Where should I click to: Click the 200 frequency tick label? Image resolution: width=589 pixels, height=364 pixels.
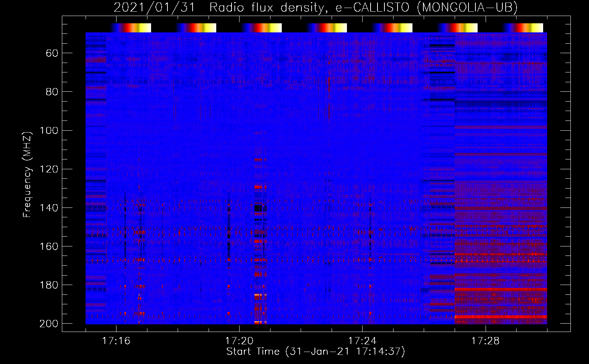pyautogui.click(x=49, y=324)
